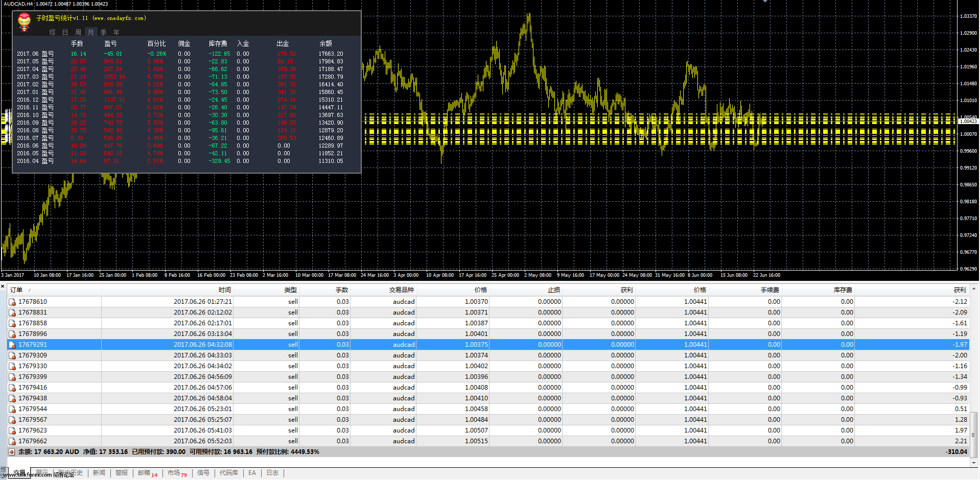This screenshot has width=980, height=480.
Task: Switch stats panel to 周 (weekly) view
Action: pos(78,32)
